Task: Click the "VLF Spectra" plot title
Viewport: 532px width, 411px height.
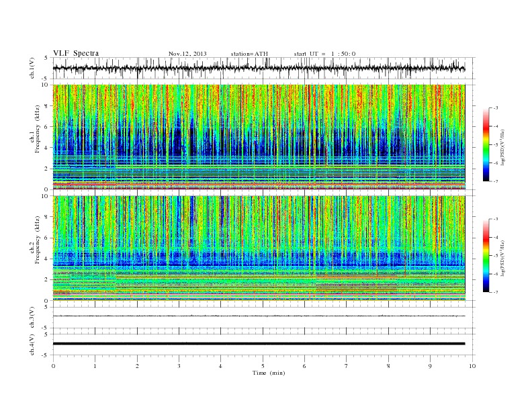Action: pyautogui.click(x=76, y=53)
